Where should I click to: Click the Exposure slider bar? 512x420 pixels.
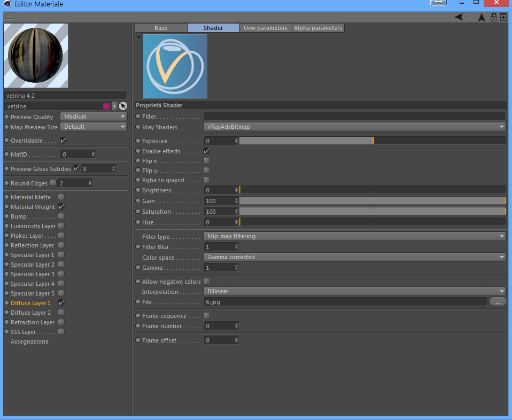pos(373,141)
